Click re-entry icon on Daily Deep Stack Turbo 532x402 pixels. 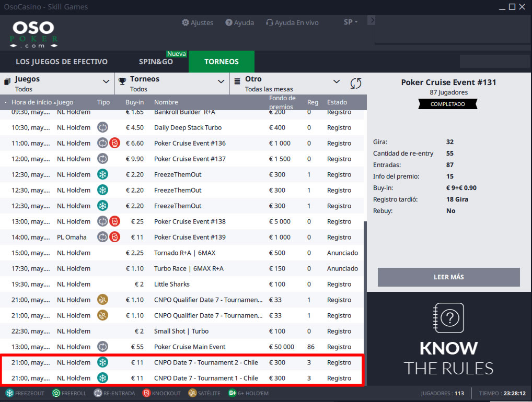[x=102, y=127]
